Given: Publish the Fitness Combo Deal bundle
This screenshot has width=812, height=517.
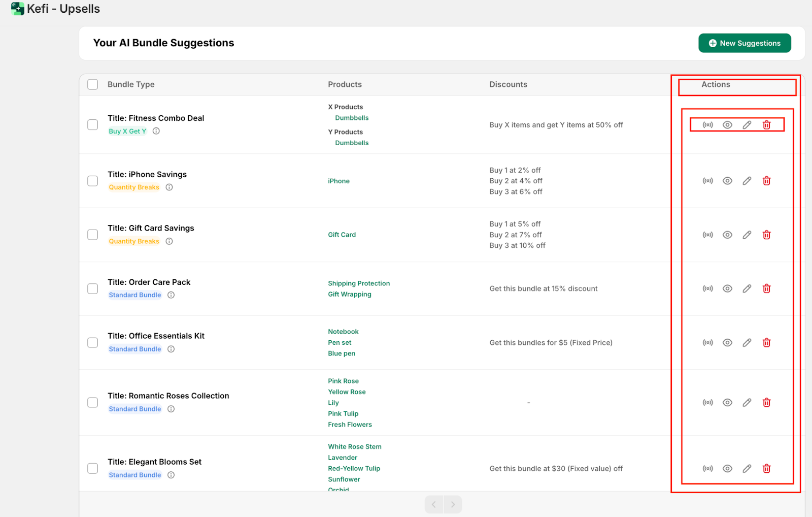Looking at the screenshot, I should (707, 125).
